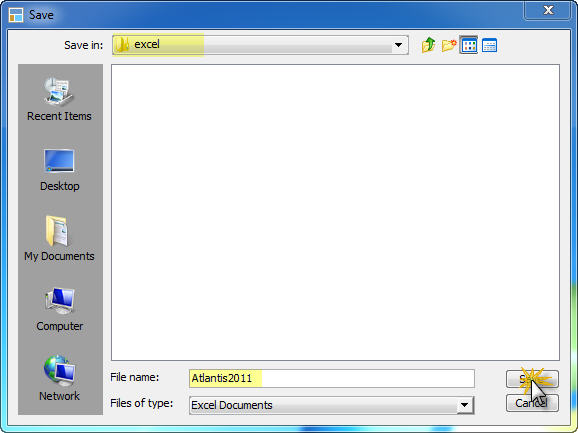Open My Documents folder shortcut
This screenshot has width=578, height=433.
(59, 239)
